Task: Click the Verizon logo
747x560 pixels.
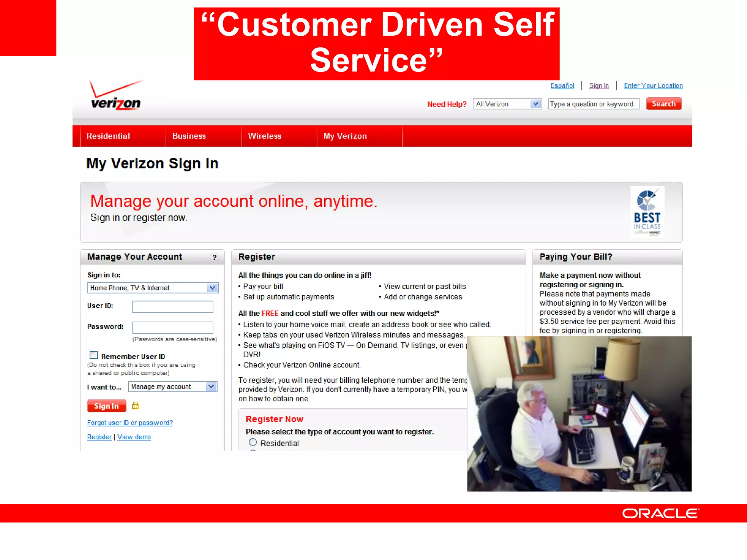Action: pyautogui.click(x=116, y=95)
